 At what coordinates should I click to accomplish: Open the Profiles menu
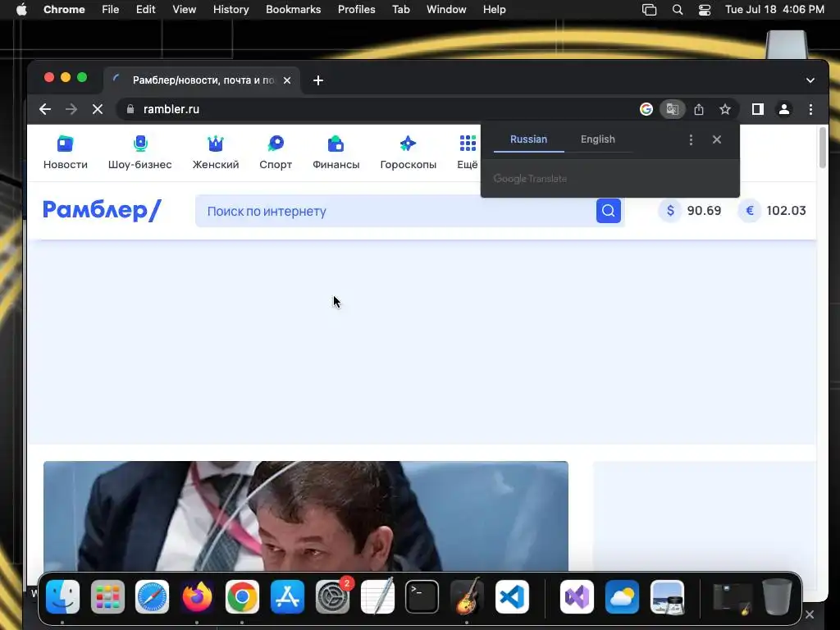357,10
